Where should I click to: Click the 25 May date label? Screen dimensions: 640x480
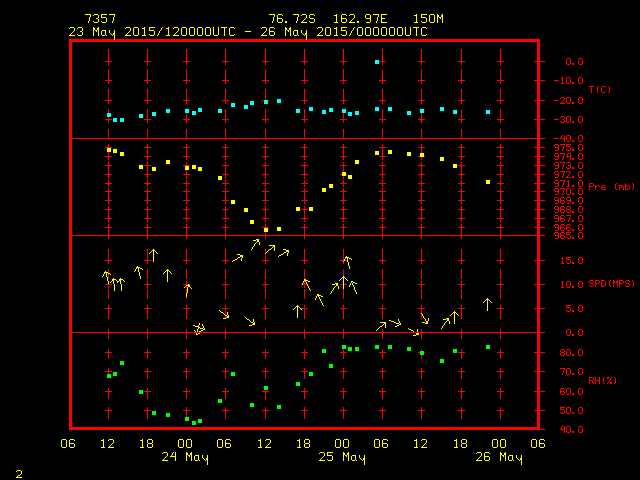341,457
